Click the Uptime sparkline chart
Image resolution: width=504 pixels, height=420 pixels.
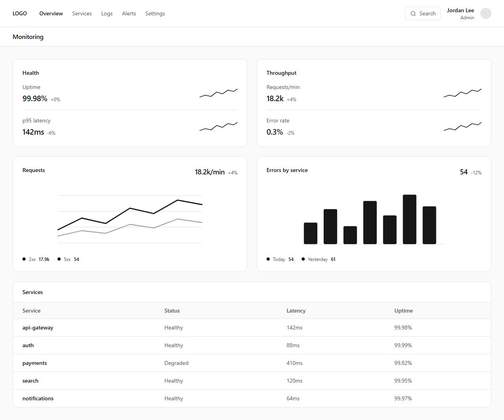219,93
